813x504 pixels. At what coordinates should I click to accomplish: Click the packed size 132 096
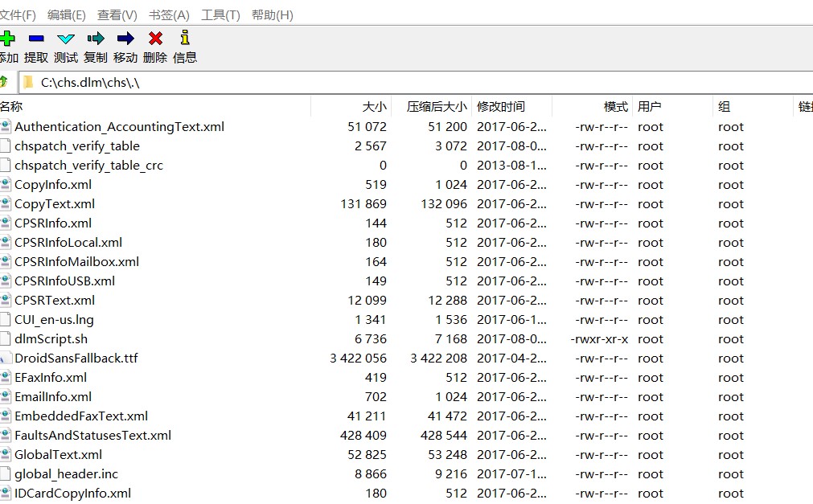point(444,204)
